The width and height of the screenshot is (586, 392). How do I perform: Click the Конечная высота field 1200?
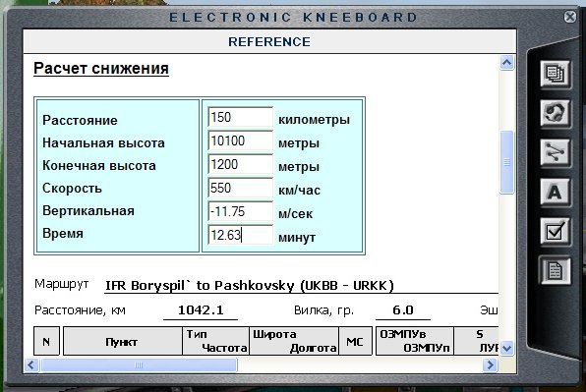pos(240,164)
